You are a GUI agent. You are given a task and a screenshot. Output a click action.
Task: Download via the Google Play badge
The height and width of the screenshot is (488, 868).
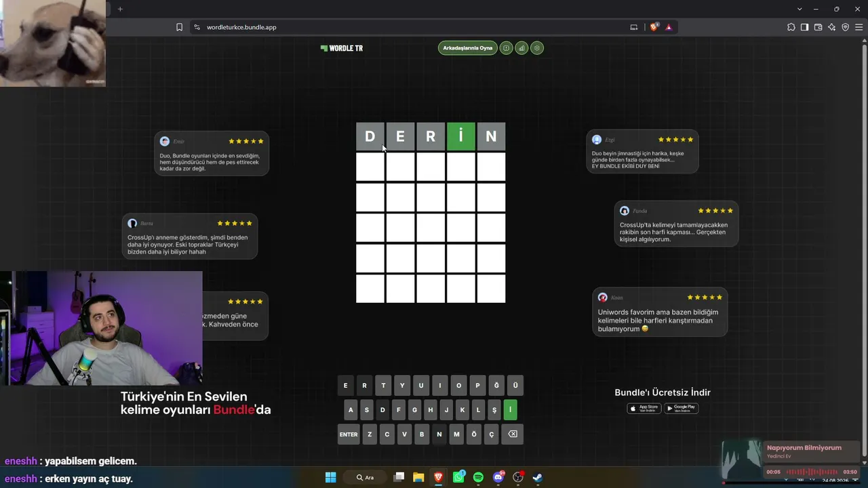pos(681,408)
